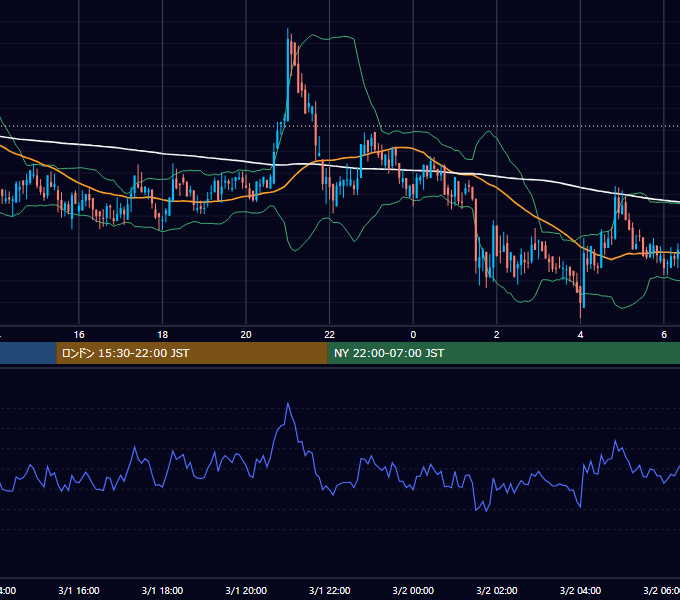Screen dimensions: 680x600
Task: Click the '3/2 04:00' label on the lower axis
Action: point(580,590)
